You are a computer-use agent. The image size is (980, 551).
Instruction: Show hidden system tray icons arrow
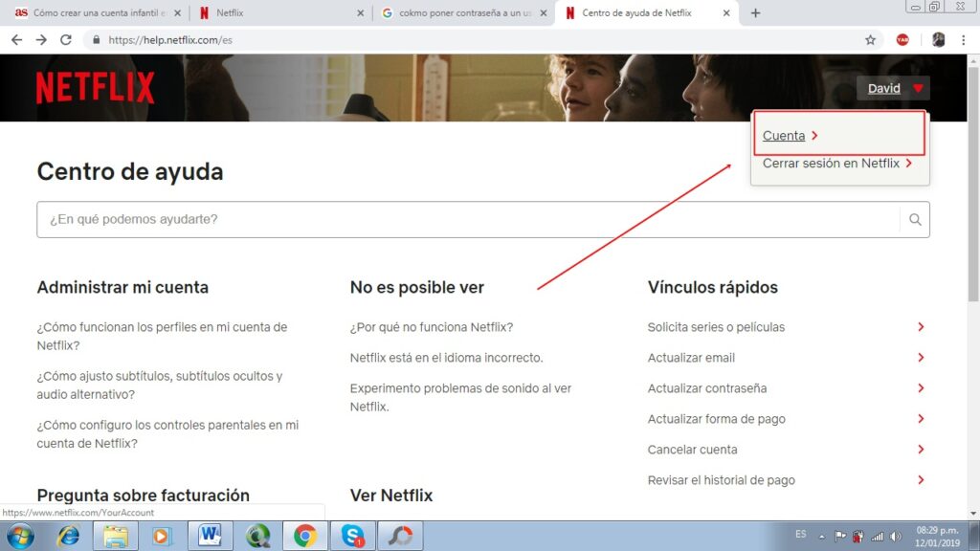[x=822, y=537]
